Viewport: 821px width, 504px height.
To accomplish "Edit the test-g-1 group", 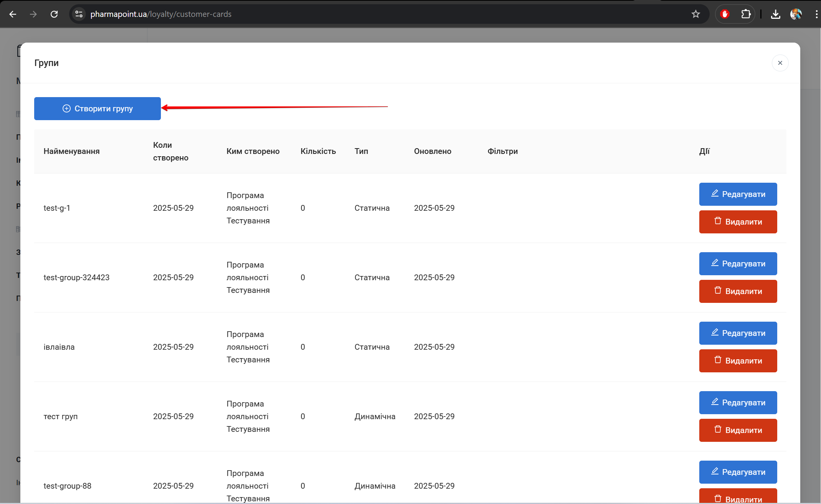I will (738, 194).
